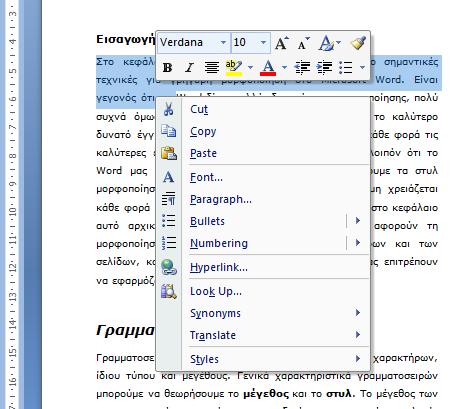Choose Copy from the context menu

pyautogui.click(x=263, y=131)
